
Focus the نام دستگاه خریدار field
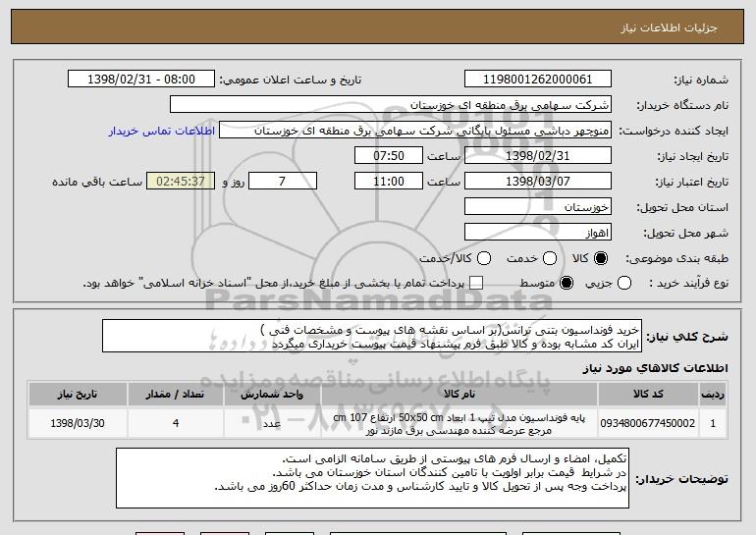[x=390, y=105]
